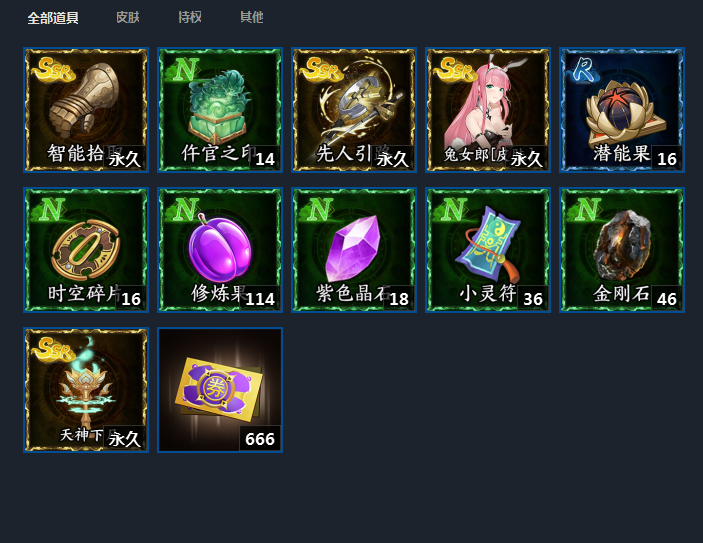Screen dimensions: 703x543
Task: Switch to the 全部道具 tab
Action: [x=53, y=18]
